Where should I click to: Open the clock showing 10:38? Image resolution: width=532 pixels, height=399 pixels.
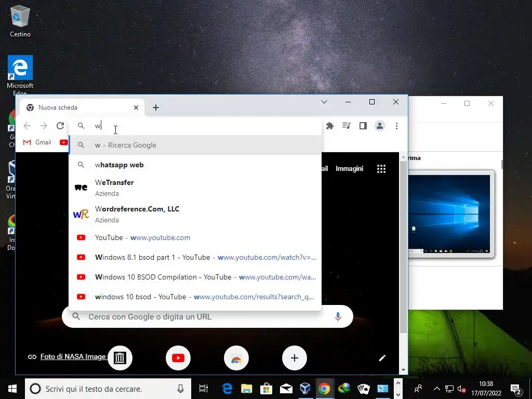tap(486, 389)
